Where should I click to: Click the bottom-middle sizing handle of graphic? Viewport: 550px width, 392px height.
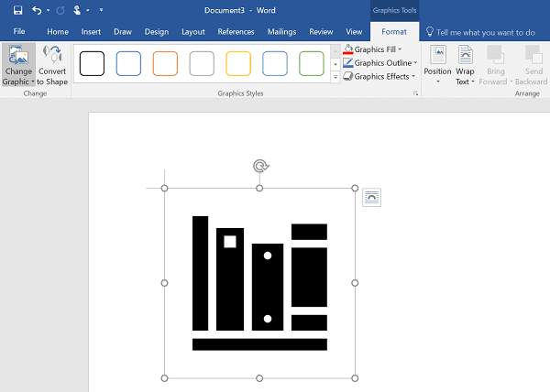point(259,378)
